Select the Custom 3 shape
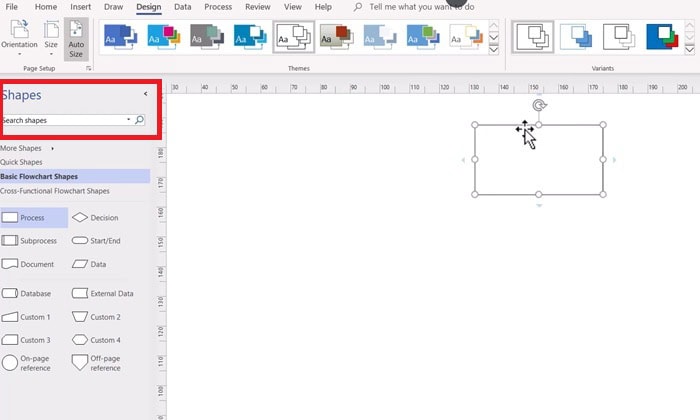700x420 pixels. coord(26,340)
